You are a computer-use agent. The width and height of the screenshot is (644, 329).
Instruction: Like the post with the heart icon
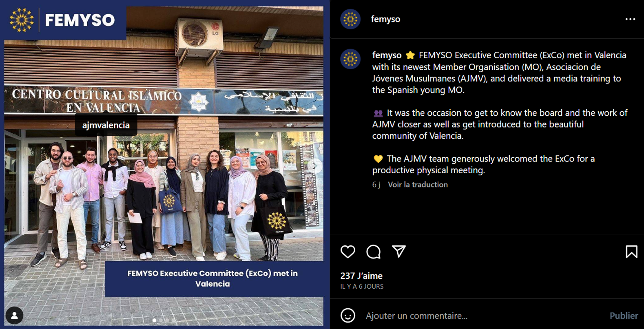(x=348, y=252)
